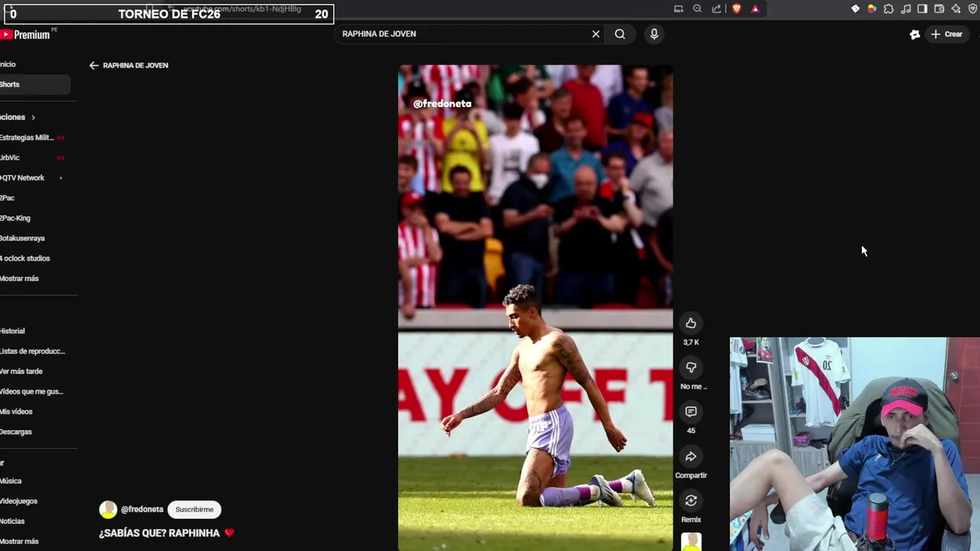Expand subscriptions with first Mostrar más
980x551 pixels.
click(19, 279)
